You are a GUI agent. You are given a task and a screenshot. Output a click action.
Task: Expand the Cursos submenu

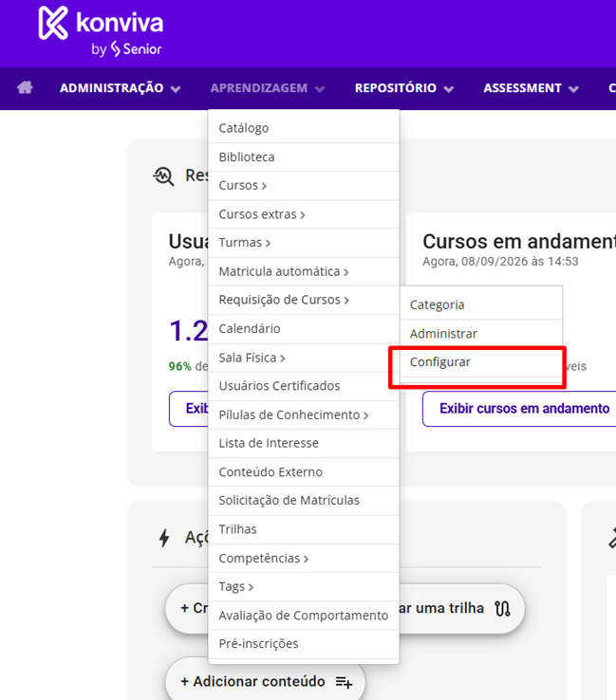pyautogui.click(x=304, y=186)
